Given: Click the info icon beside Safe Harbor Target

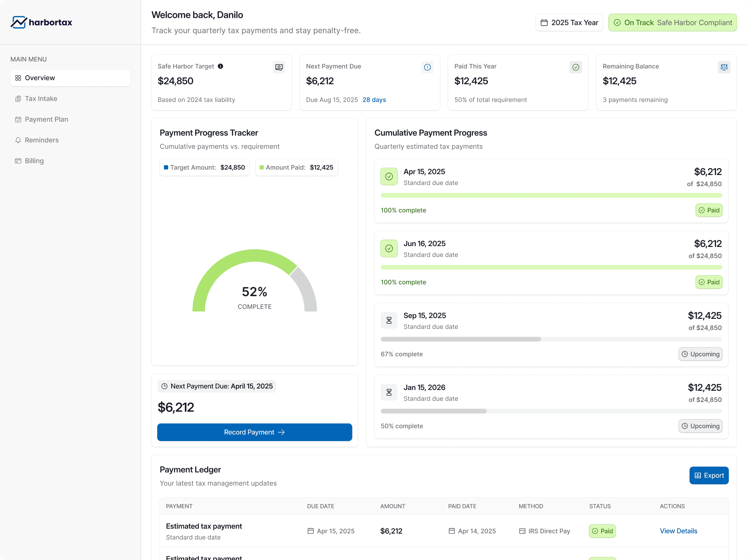Looking at the screenshot, I should pyautogui.click(x=221, y=66).
